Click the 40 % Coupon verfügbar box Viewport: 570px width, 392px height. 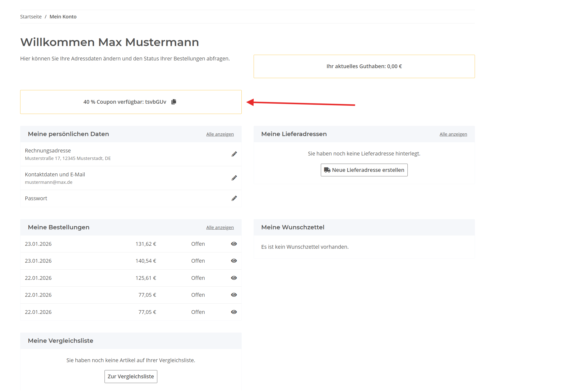tap(124, 102)
